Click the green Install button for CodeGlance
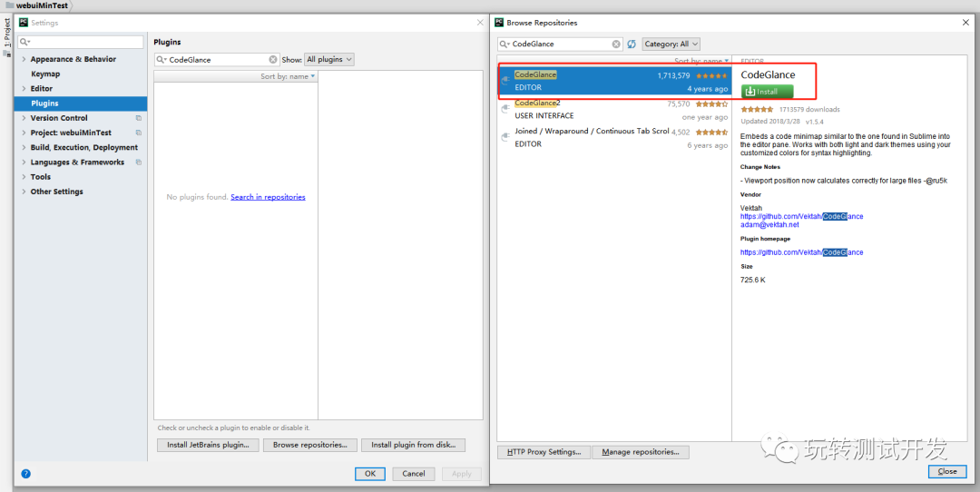The width and height of the screenshot is (980, 492). click(x=767, y=92)
